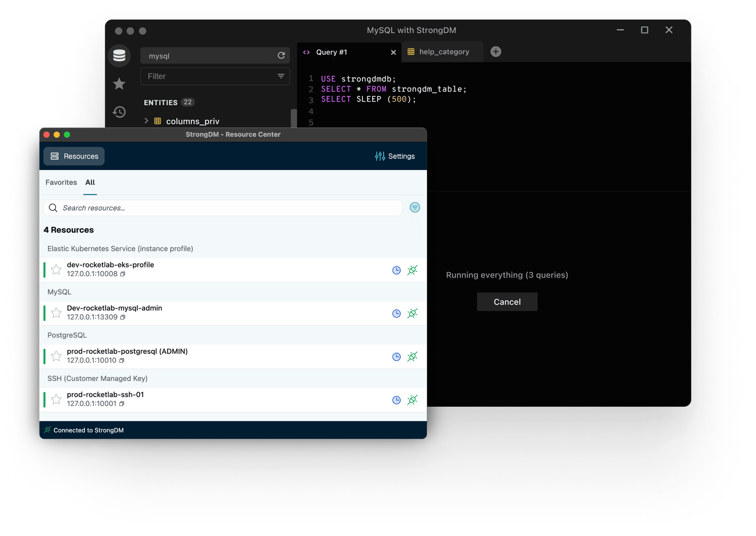Screen dimensions: 756x536
Task: Maximize the MySQL with StrongDM window
Action: pyautogui.click(x=644, y=30)
